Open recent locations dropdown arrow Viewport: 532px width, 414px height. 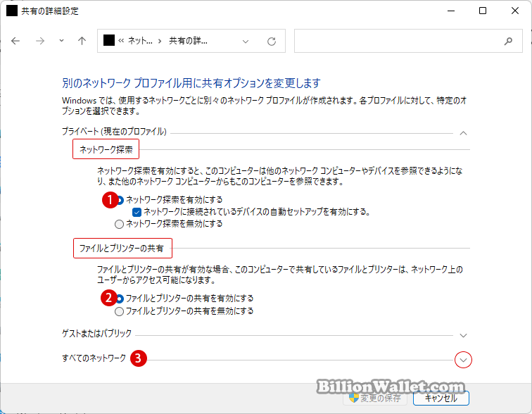tap(61, 41)
